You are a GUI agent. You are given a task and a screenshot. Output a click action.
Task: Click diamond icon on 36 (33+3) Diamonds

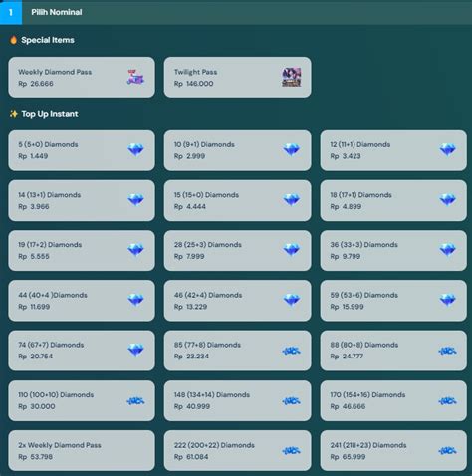tap(447, 250)
